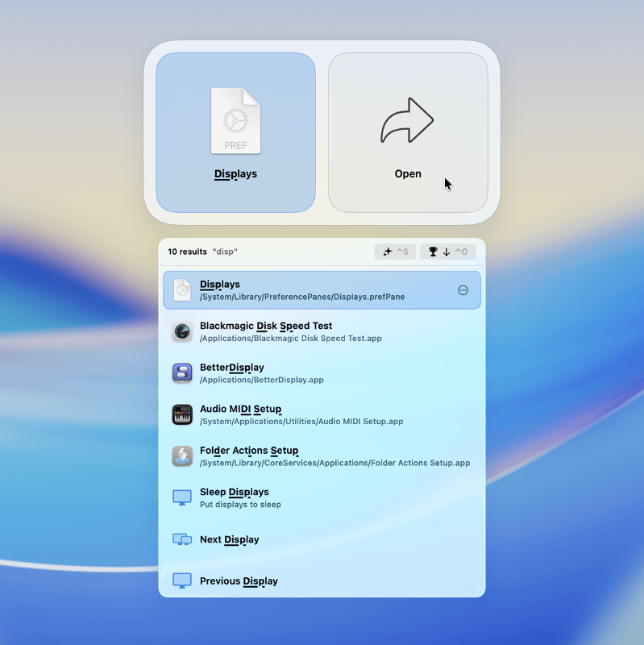Click the BetterDisplay app icon

(182, 373)
